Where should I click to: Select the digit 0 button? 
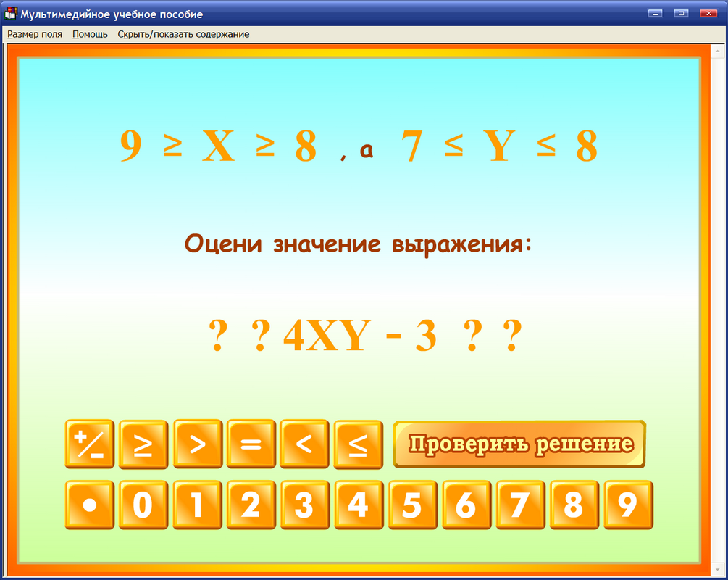pos(143,505)
